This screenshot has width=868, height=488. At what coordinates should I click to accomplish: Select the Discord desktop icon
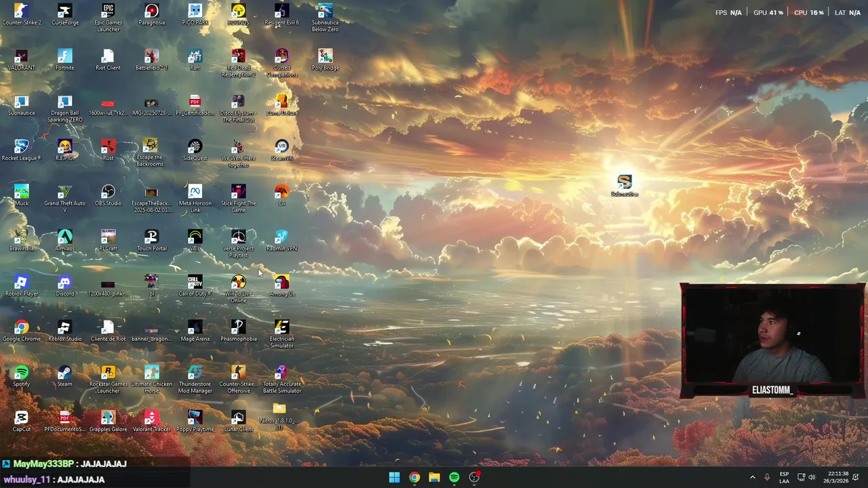tap(64, 286)
